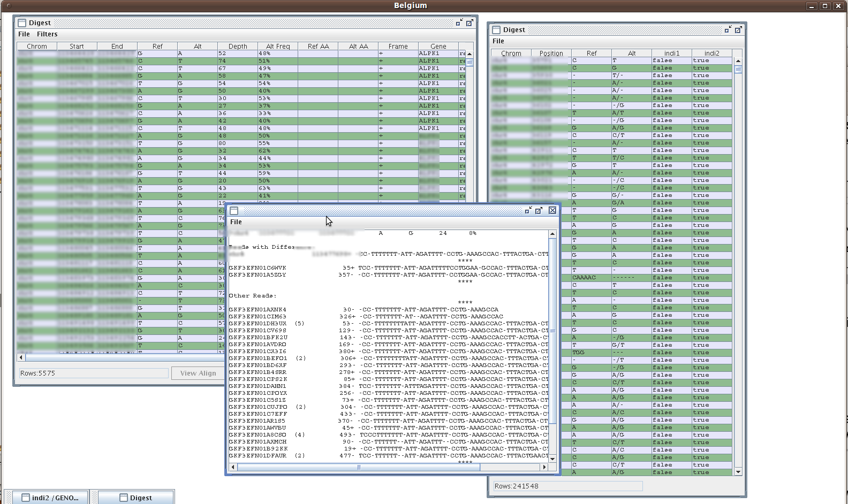Open File menu above the indi1 table
The height and width of the screenshot is (504, 848).
pos(498,41)
